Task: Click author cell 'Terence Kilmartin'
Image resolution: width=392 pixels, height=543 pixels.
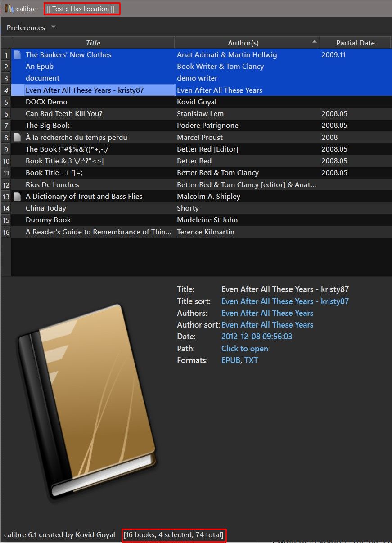Action: coord(206,232)
